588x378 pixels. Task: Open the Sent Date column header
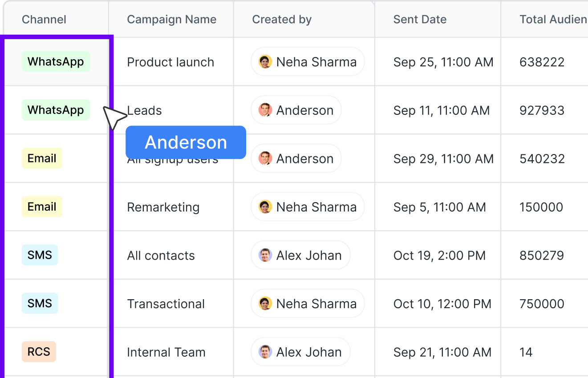click(x=420, y=19)
